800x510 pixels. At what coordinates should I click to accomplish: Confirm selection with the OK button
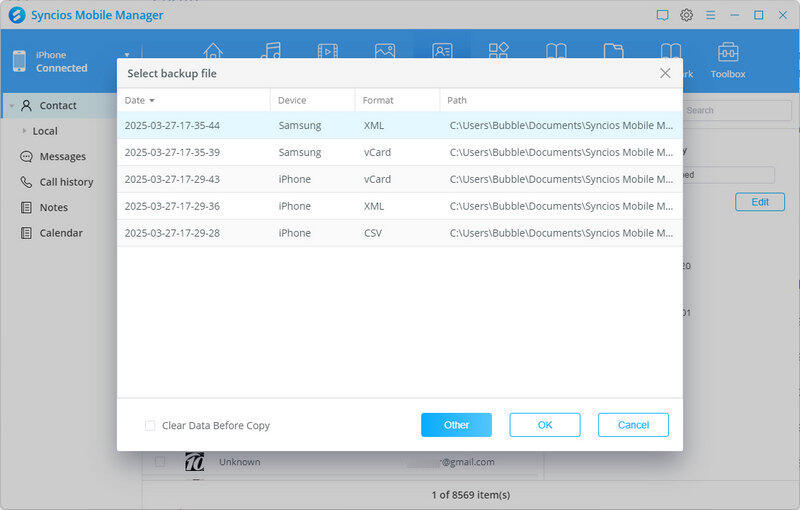coord(545,425)
